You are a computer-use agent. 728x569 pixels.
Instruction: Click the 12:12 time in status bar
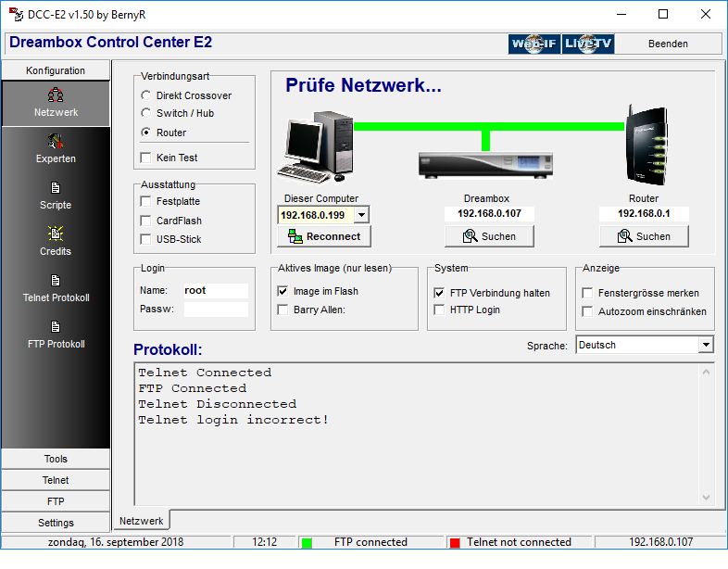(x=264, y=542)
